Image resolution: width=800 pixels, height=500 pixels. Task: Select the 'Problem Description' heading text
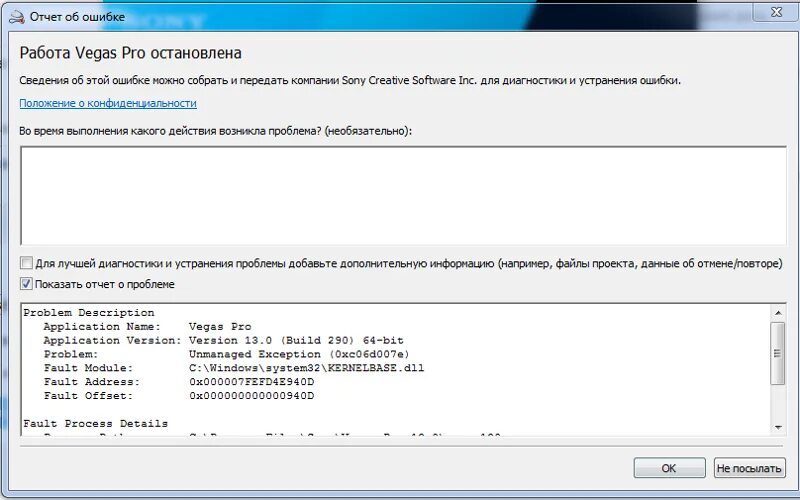click(x=89, y=313)
